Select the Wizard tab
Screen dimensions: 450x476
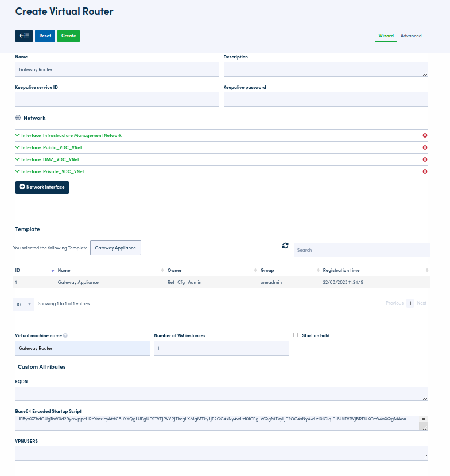click(x=386, y=36)
